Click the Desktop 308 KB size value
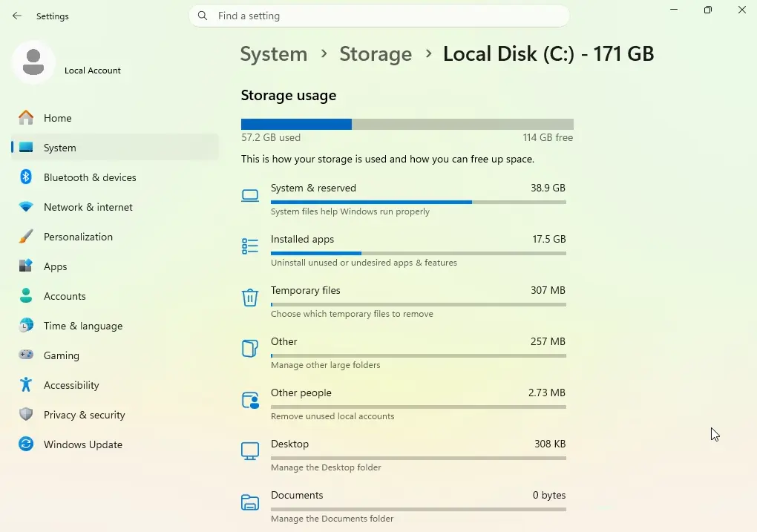Screen dimensions: 757x532 point(550,444)
